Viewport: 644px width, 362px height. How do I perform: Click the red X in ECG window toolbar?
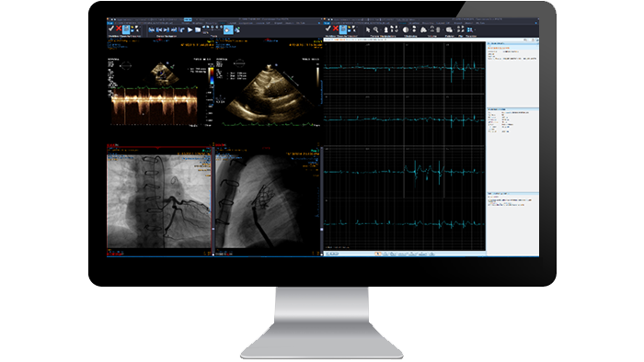[336, 28]
